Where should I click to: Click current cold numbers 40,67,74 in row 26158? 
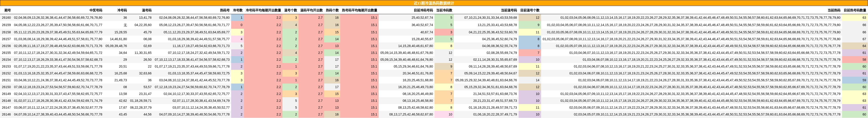[x=427, y=32]
